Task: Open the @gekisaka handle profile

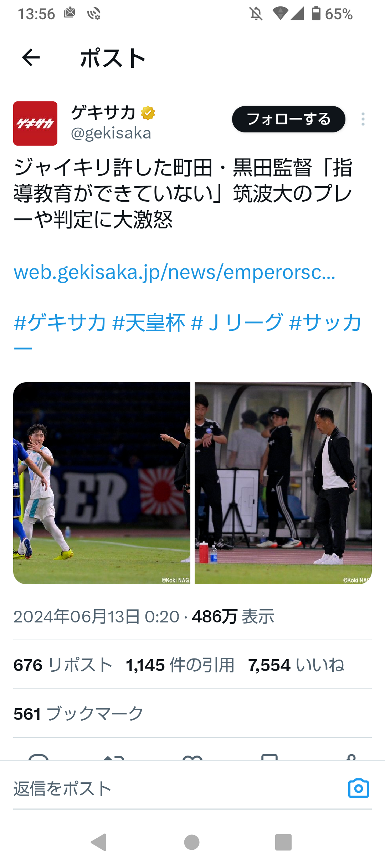Action: click(x=111, y=133)
